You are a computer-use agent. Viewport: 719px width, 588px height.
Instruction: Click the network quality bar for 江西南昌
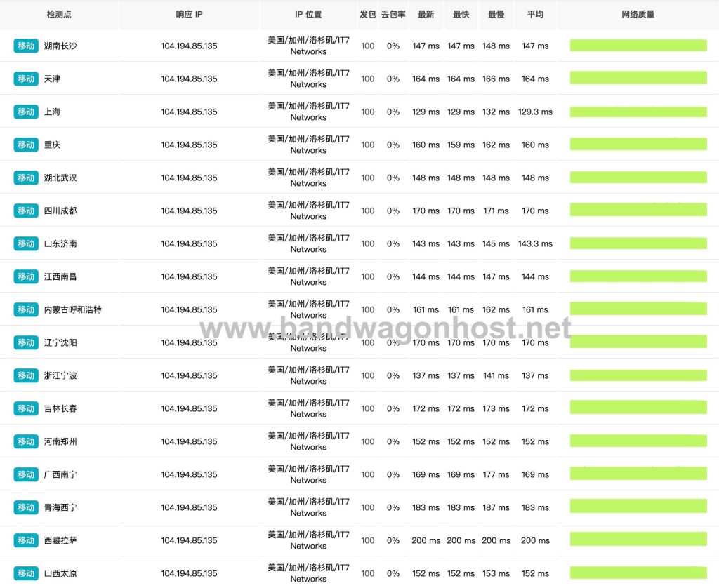[638, 276]
